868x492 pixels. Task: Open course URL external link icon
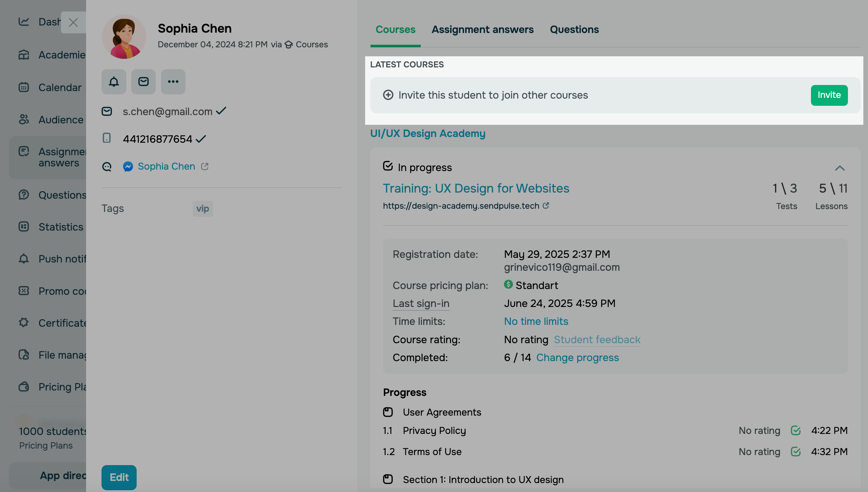click(546, 205)
